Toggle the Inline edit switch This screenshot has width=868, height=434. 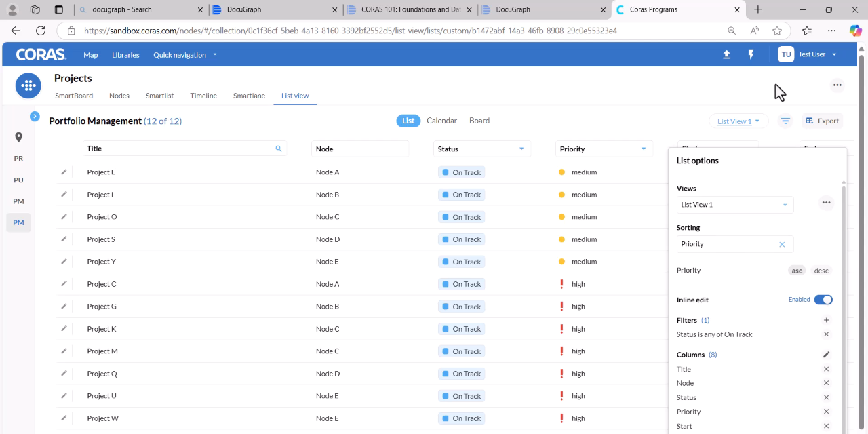[823, 300]
